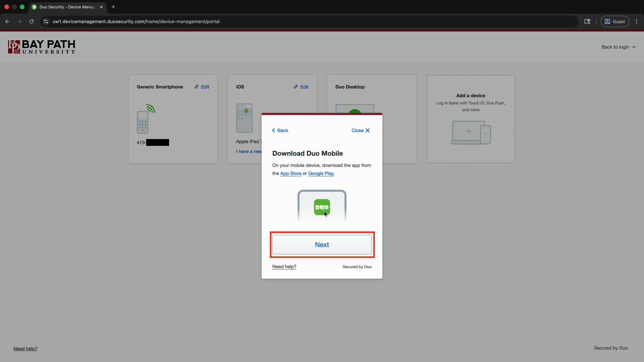The image size is (644, 362).
Task: Click the Generic Smartphone card title
Action: 160,87
